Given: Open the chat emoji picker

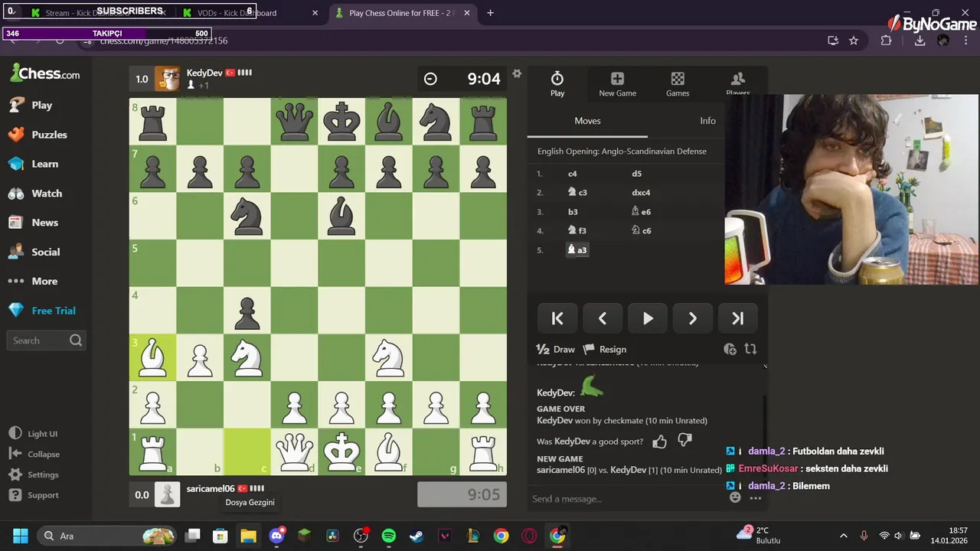Looking at the screenshot, I should [x=736, y=497].
